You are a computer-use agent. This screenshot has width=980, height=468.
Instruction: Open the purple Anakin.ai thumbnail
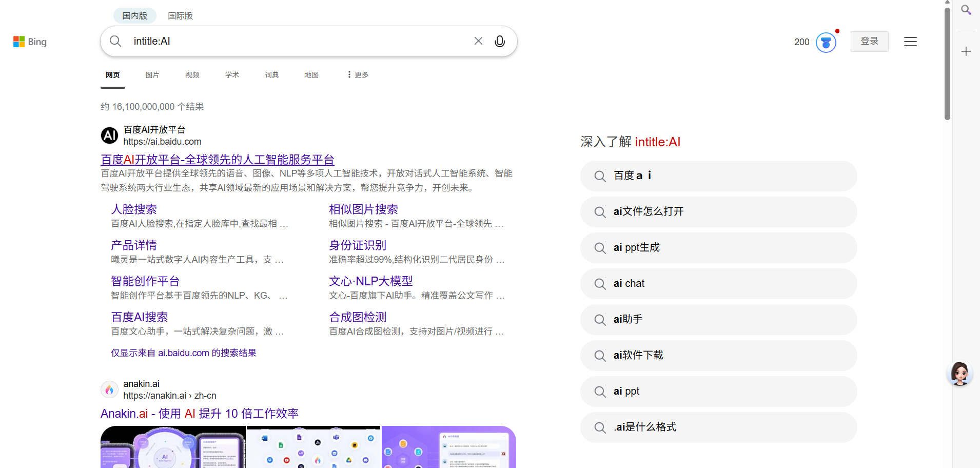point(449,447)
